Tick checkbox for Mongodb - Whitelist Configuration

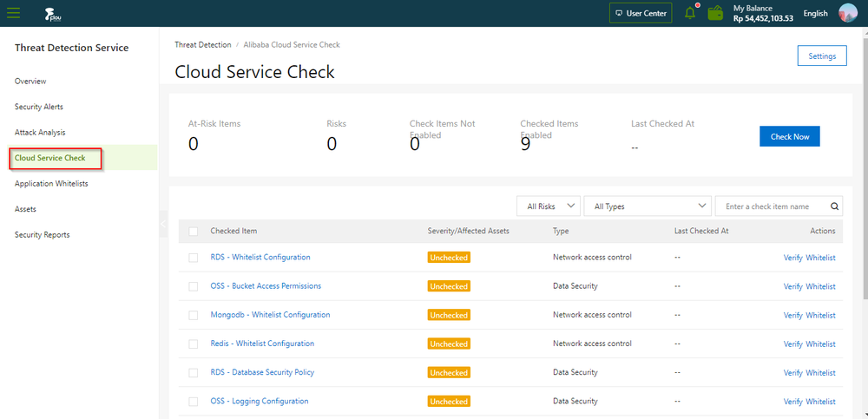click(194, 316)
